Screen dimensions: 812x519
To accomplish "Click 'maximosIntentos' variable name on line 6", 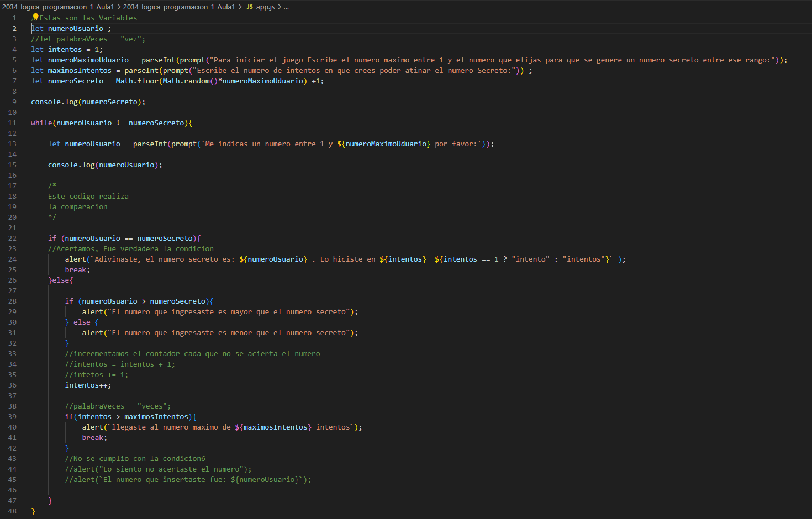I will 80,70.
